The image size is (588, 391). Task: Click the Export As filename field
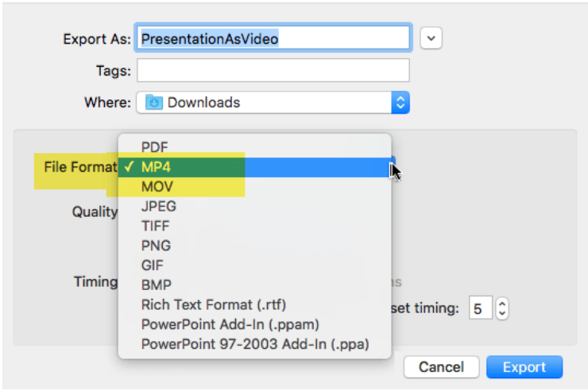(274, 37)
